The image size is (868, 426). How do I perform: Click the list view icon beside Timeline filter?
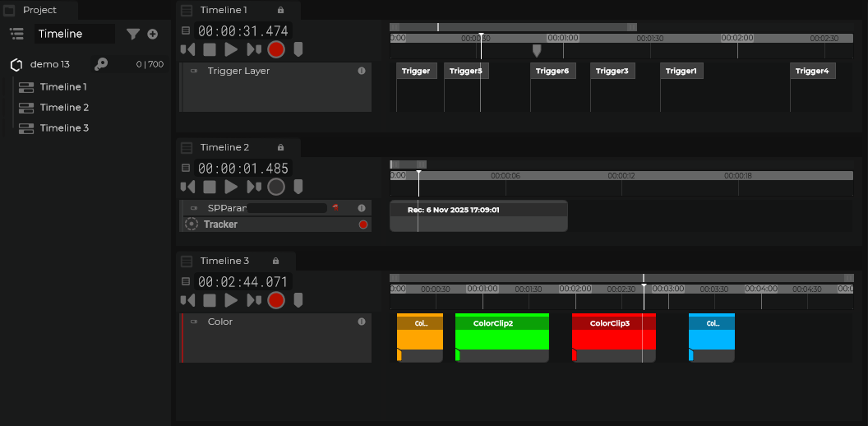16,34
